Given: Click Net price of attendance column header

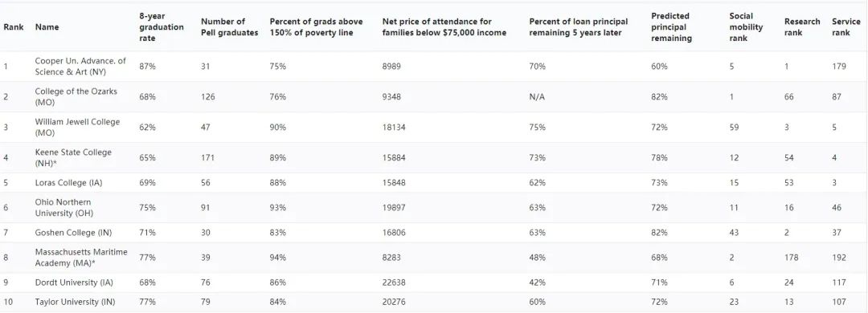Looking at the screenshot, I should [x=444, y=27].
